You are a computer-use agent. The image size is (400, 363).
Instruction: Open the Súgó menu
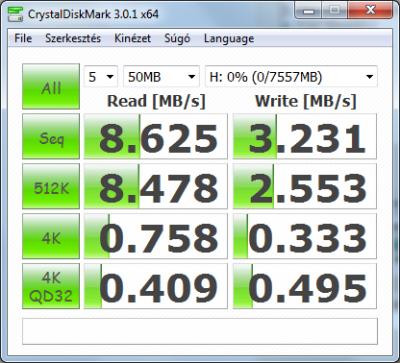pyautogui.click(x=177, y=38)
